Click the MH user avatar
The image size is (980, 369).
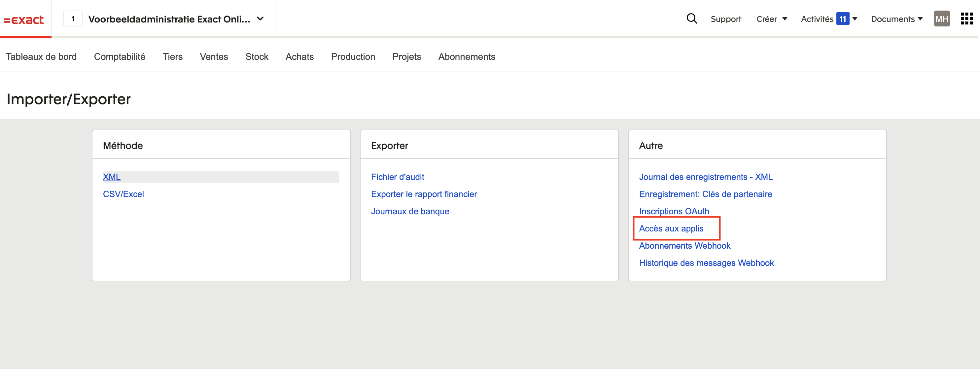pyautogui.click(x=941, y=19)
